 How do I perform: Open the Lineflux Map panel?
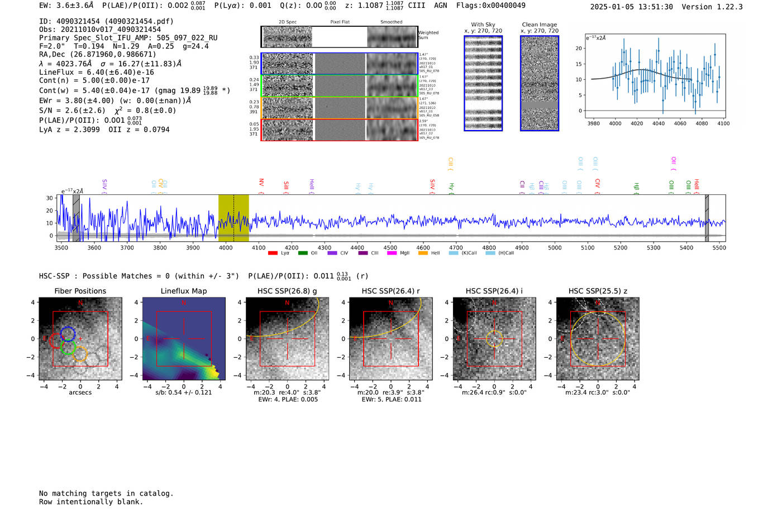(x=184, y=339)
